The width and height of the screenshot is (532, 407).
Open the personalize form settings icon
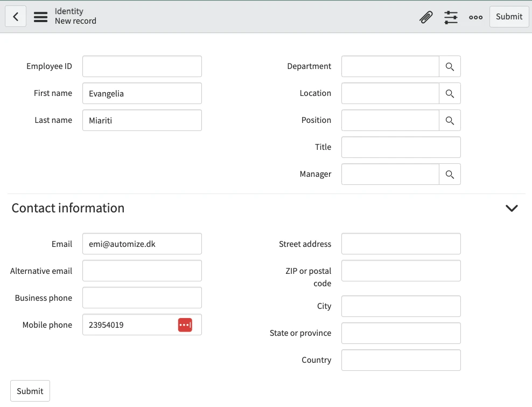coord(451,17)
